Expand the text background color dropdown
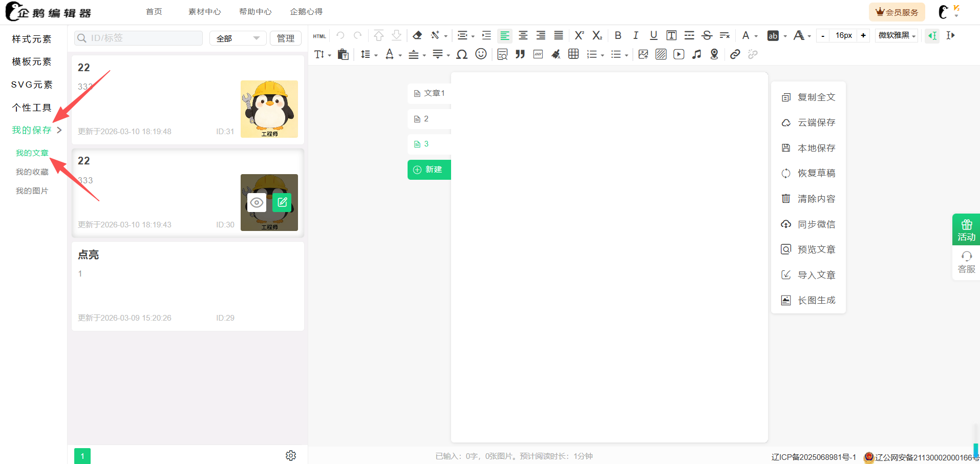980x464 pixels. pos(785,36)
